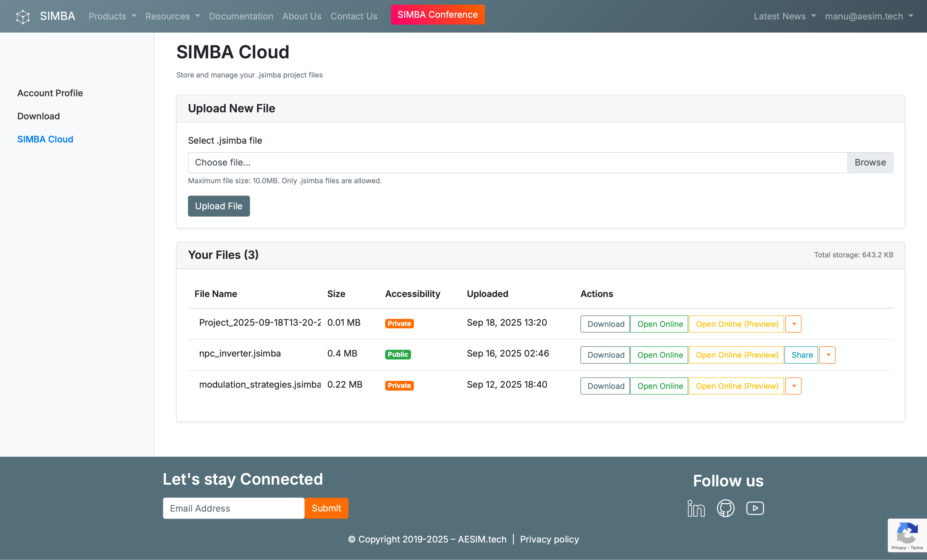927x560 pixels.
Task: Open the GitHub icon in footer
Action: click(725, 508)
